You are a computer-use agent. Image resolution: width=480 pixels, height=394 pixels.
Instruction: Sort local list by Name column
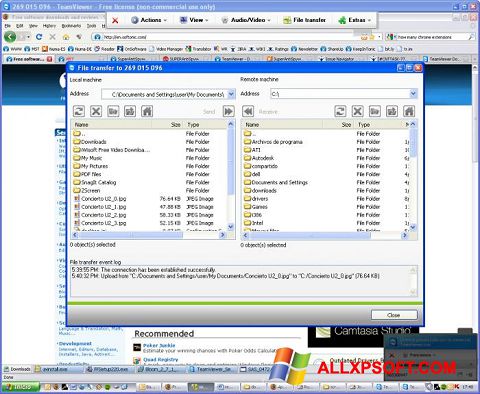click(112, 125)
